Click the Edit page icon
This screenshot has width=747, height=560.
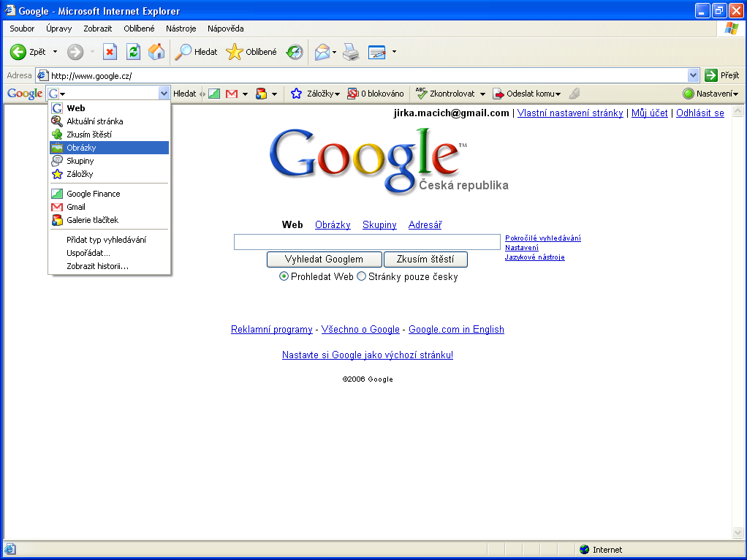[x=377, y=52]
